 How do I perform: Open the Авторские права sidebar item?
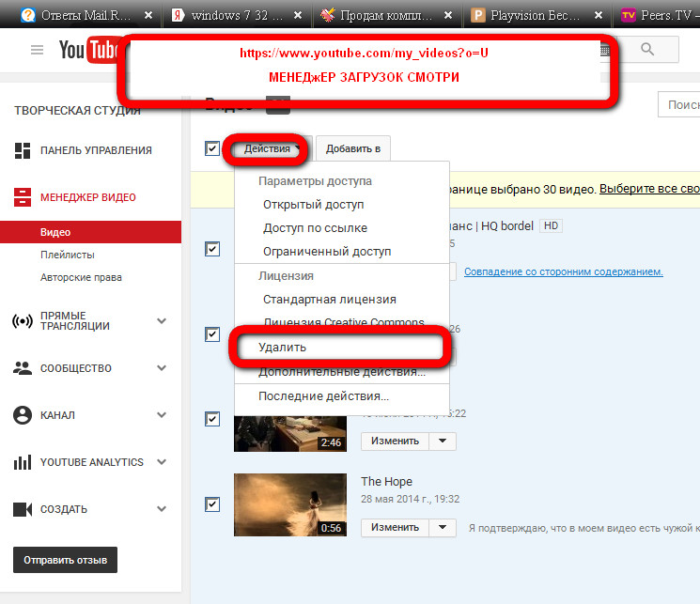(x=81, y=277)
